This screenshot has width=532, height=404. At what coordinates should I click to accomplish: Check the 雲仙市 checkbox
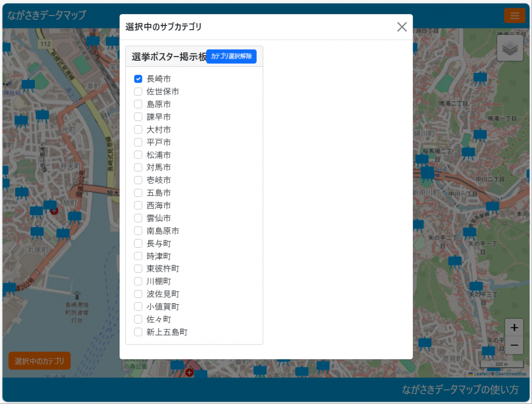(138, 218)
